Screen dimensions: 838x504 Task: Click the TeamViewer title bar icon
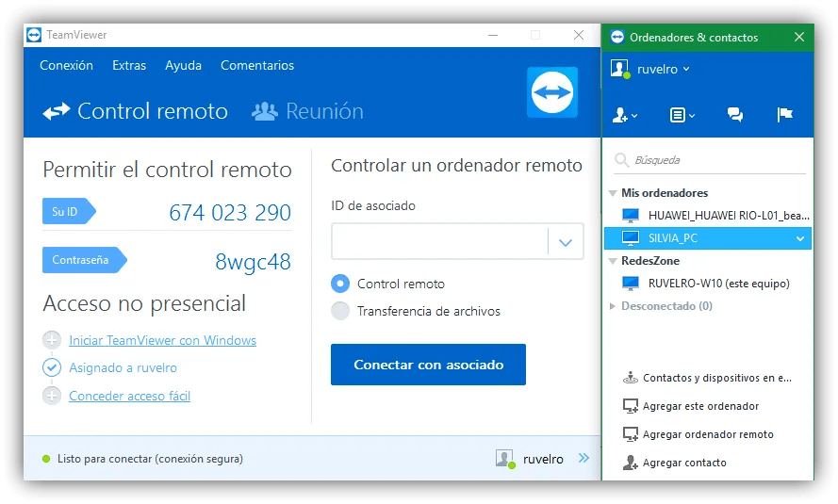click(x=34, y=35)
